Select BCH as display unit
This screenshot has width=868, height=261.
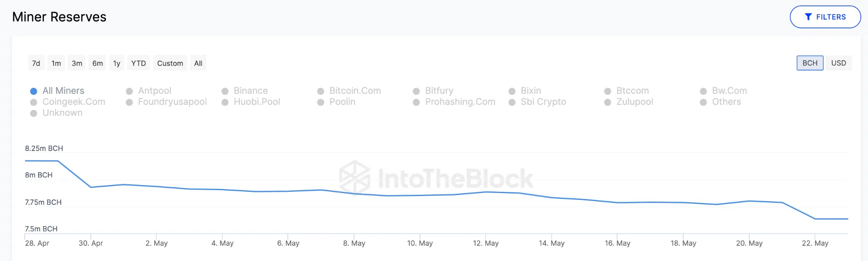point(810,63)
